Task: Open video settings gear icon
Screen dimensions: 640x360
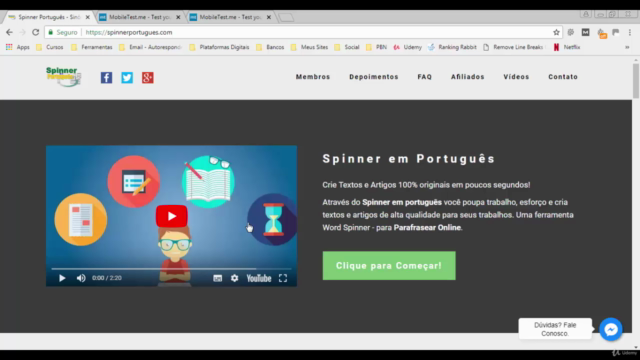Action: (x=234, y=278)
